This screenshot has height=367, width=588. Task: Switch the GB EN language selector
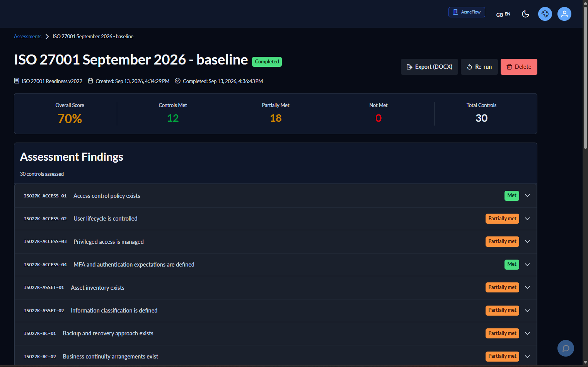click(503, 14)
